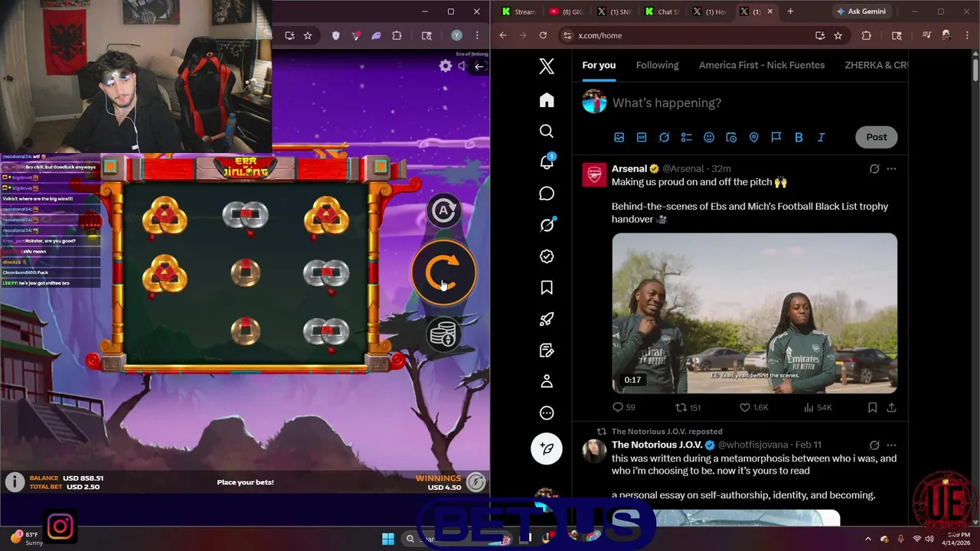Share the Arsenal post
This screenshot has width=980, height=551.
click(891, 408)
